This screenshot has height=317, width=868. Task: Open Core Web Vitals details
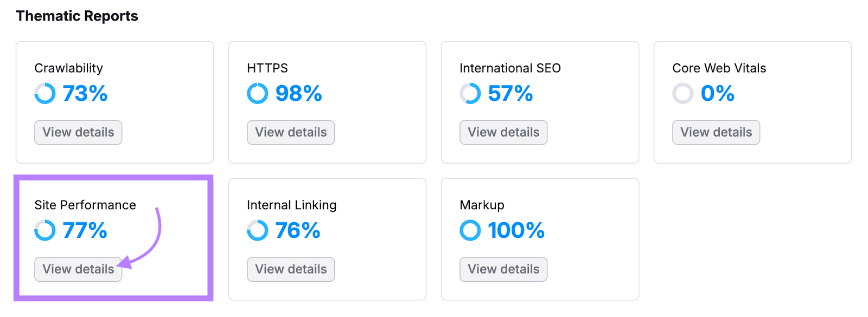[x=716, y=132]
